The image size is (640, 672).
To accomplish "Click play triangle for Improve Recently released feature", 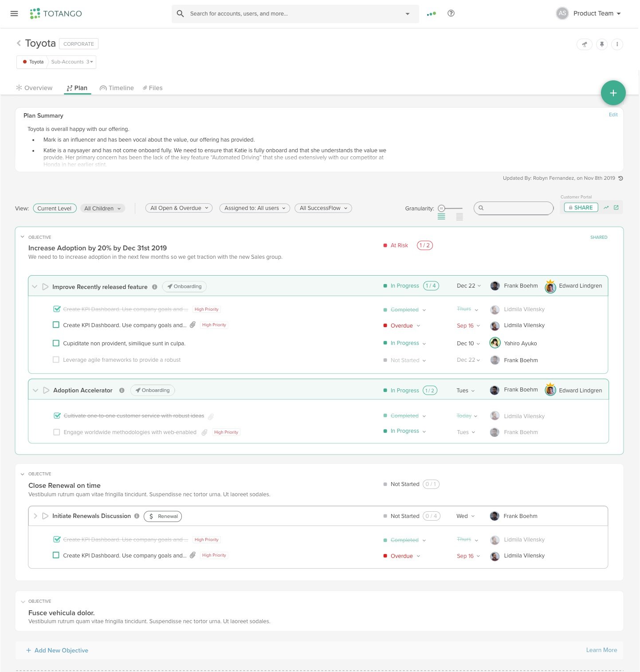I will point(45,287).
